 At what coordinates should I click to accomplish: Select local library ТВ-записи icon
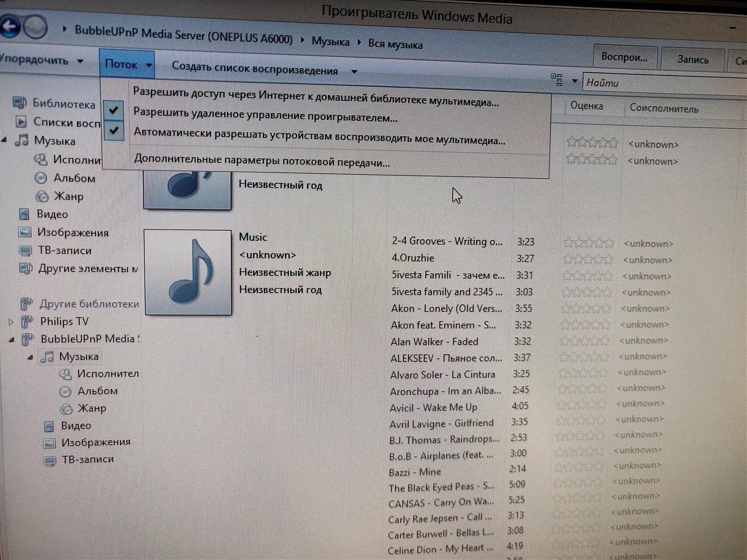click(25, 250)
